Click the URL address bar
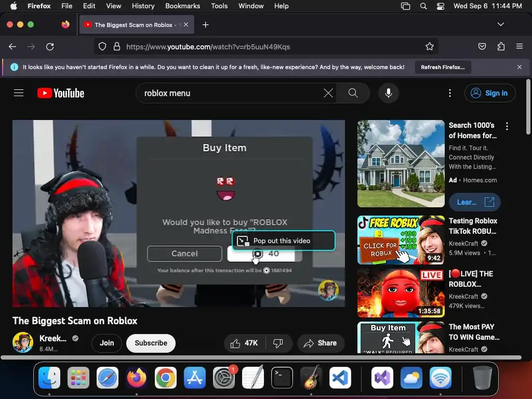 [265, 46]
